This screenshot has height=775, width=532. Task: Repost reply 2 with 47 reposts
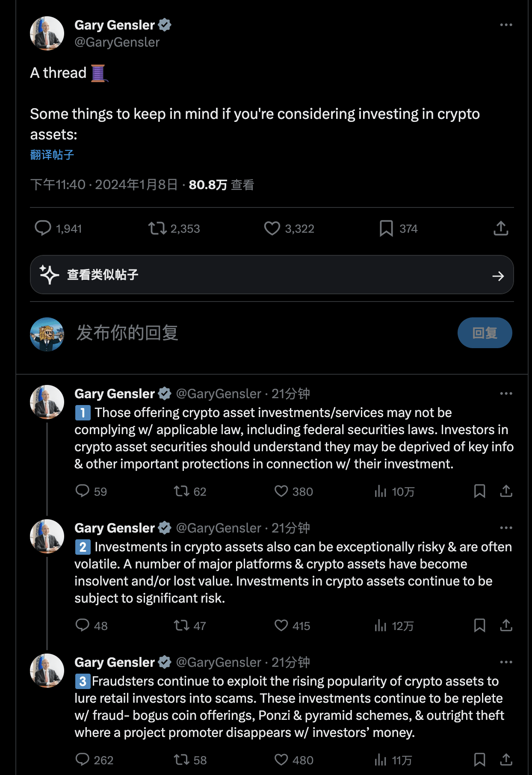[x=190, y=626]
